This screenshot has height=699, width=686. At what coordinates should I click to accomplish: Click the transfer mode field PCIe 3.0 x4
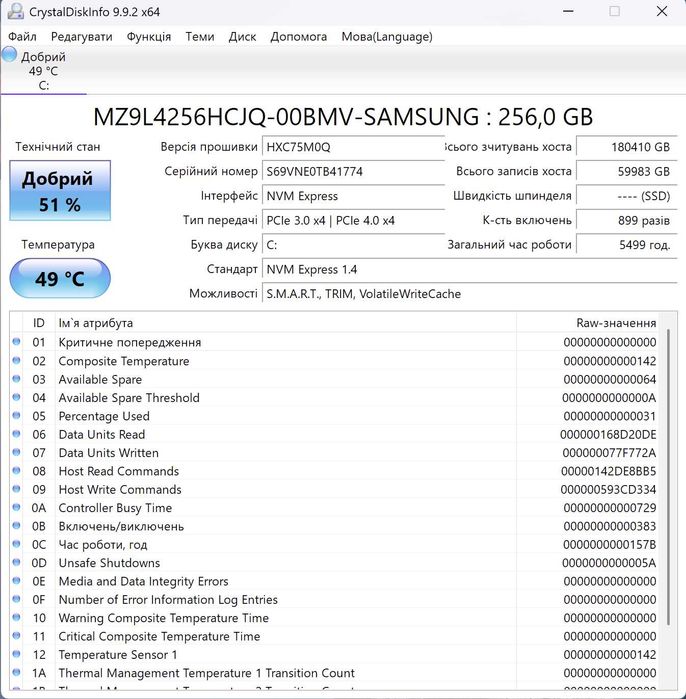pyautogui.click(x=353, y=221)
